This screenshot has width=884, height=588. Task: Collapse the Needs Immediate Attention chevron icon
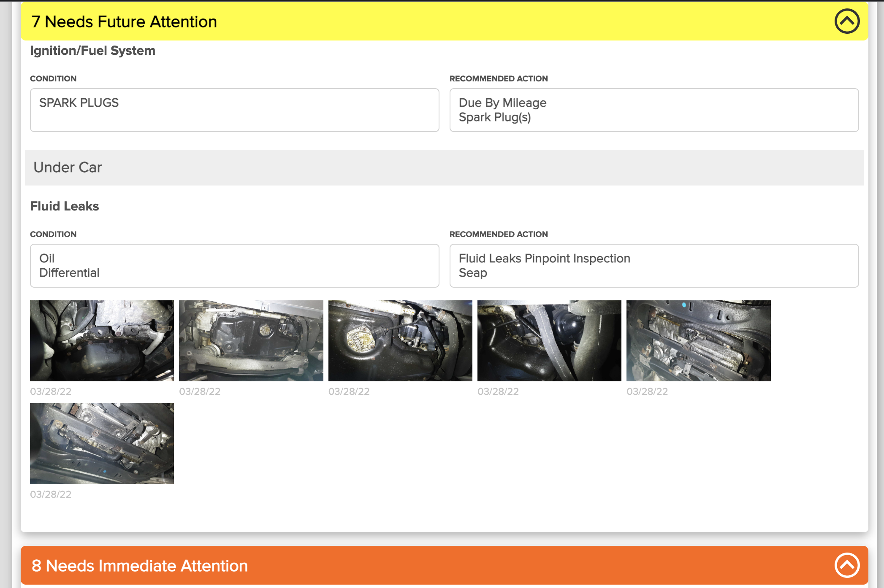point(846,565)
